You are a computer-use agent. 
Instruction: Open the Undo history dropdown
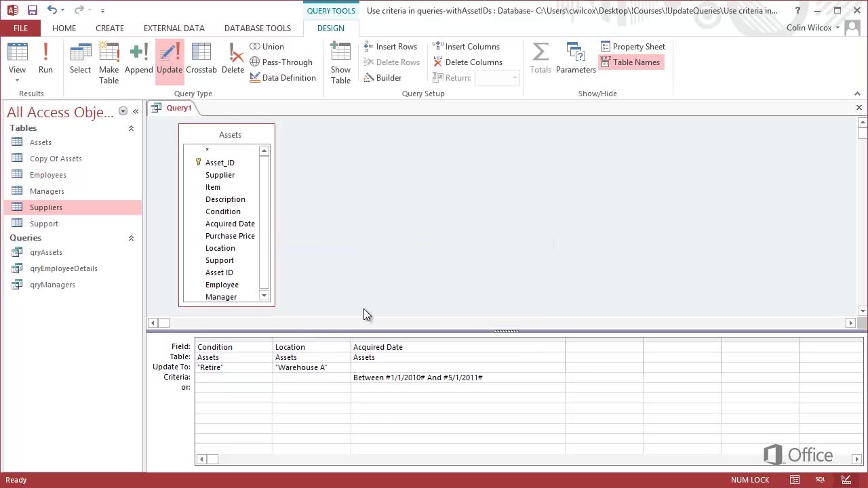pos(62,10)
